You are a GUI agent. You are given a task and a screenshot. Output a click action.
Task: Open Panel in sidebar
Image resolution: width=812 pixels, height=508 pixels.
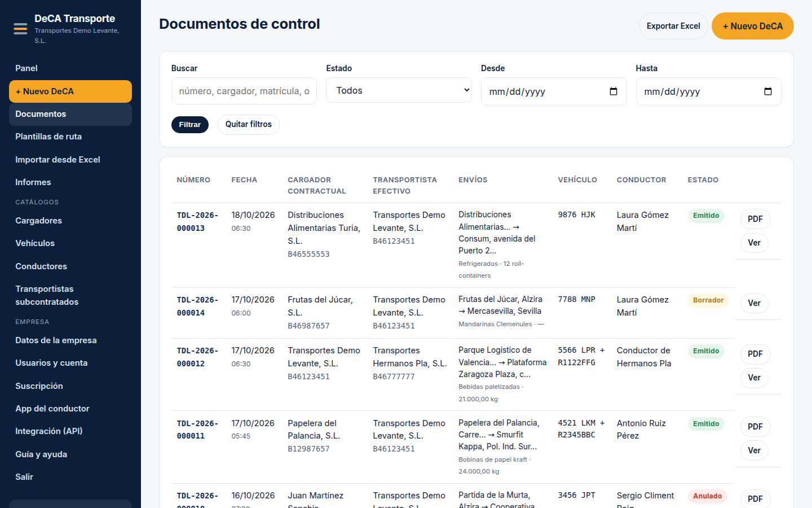[70, 68]
